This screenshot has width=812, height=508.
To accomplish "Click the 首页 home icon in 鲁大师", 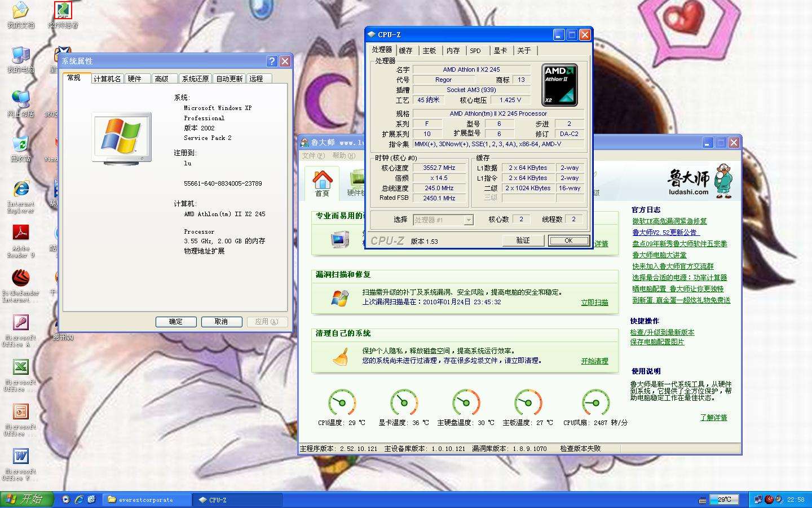I will pos(322,183).
